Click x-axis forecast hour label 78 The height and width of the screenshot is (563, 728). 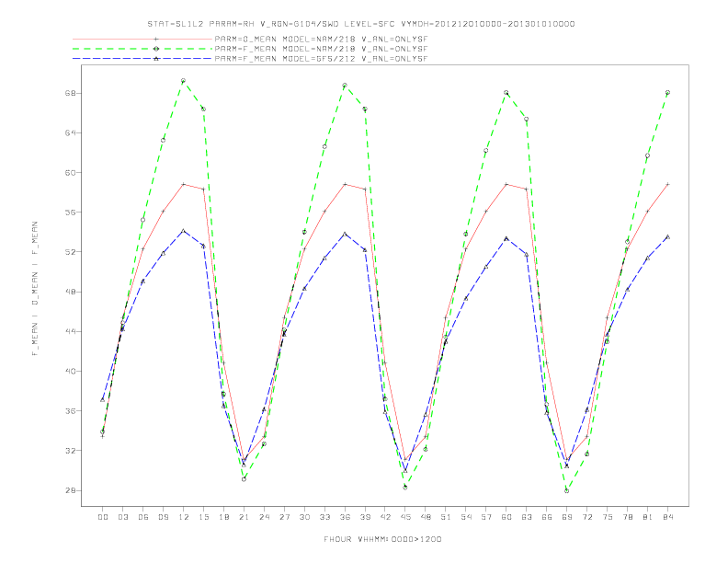point(628,517)
